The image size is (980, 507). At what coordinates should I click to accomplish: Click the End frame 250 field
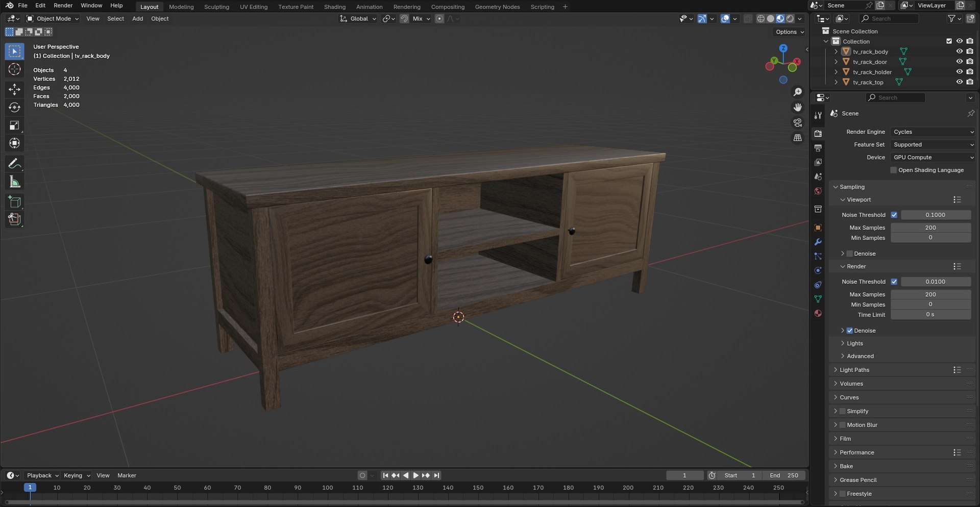tap(785, 475)
